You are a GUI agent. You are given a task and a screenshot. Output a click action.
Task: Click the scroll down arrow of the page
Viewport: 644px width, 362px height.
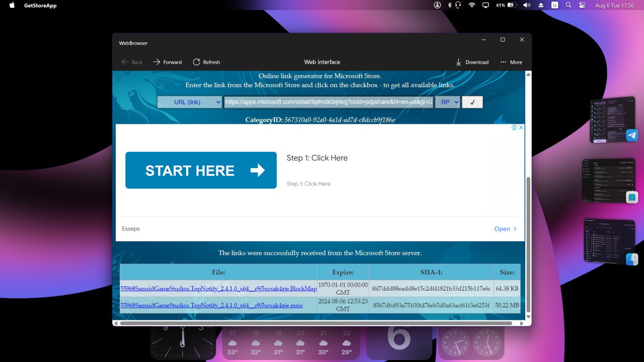coord(528,317)
